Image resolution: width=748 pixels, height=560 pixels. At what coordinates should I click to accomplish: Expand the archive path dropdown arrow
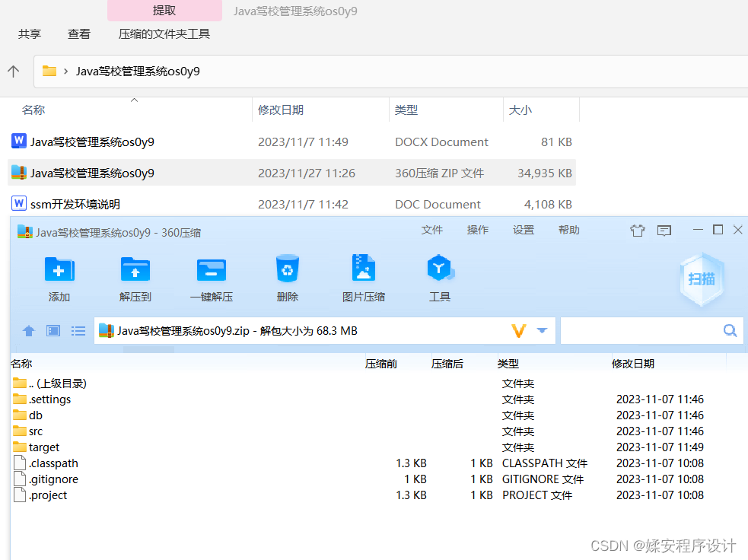[542, 330]
